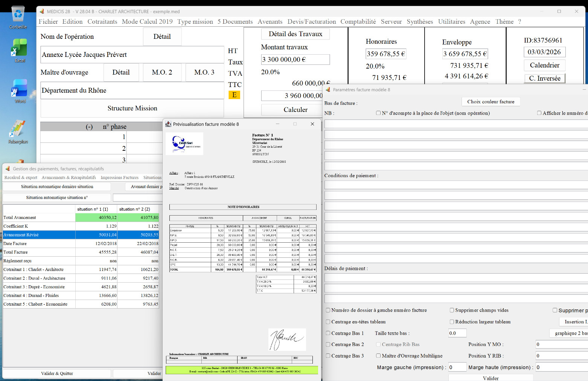This screenshot has width=588, height=381.
Task: Toggle Supprimer champs vides checkbox
Action: (x=452, y=310)
